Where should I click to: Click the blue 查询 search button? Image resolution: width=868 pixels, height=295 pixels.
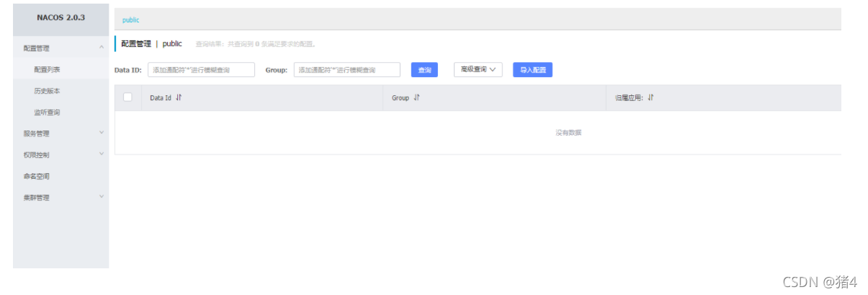[x=424, y=70]
